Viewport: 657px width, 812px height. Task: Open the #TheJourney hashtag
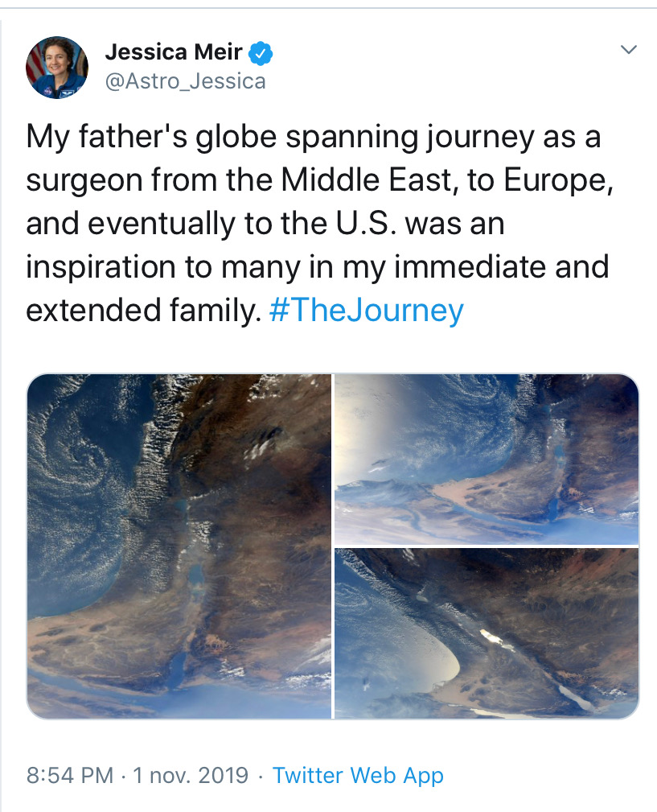[368, 310]
